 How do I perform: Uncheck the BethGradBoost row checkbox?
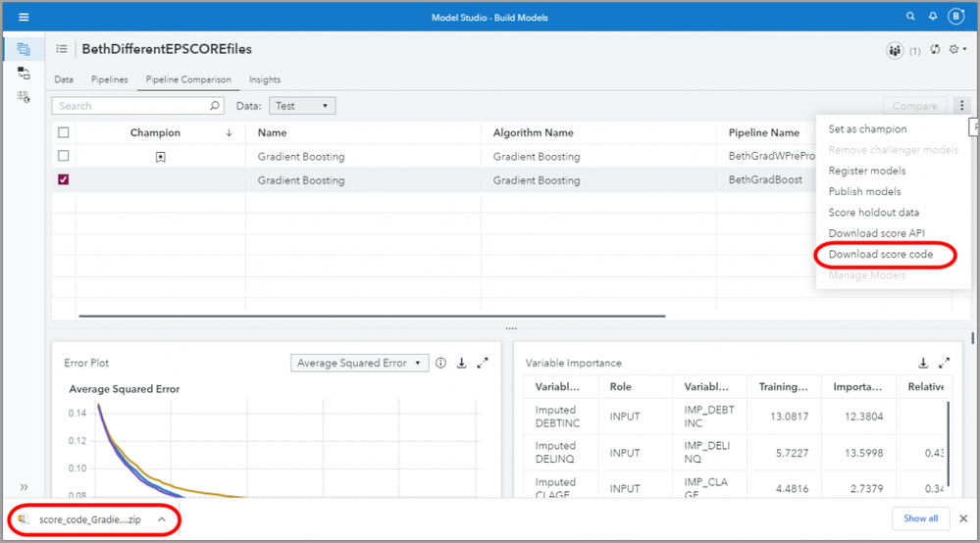pos(63,179)
